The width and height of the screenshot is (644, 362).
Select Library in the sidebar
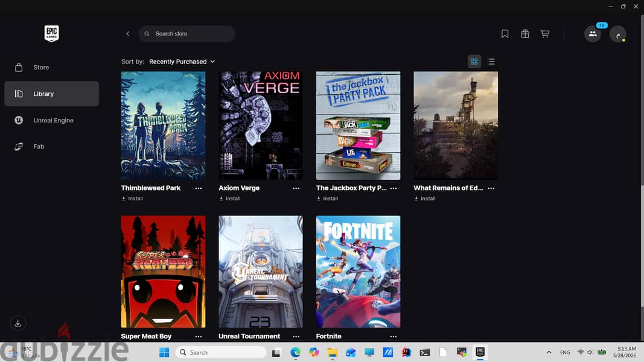pos(52,94)
